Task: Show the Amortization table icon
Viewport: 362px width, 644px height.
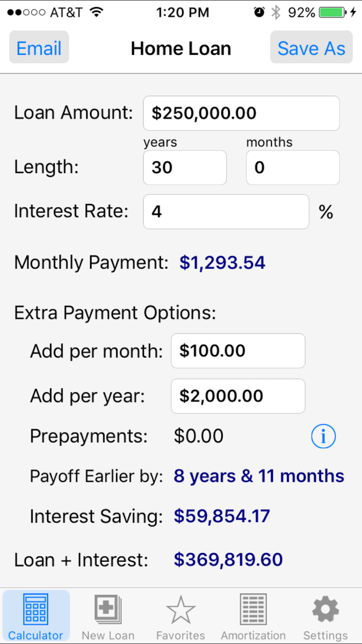Action: 253,609
